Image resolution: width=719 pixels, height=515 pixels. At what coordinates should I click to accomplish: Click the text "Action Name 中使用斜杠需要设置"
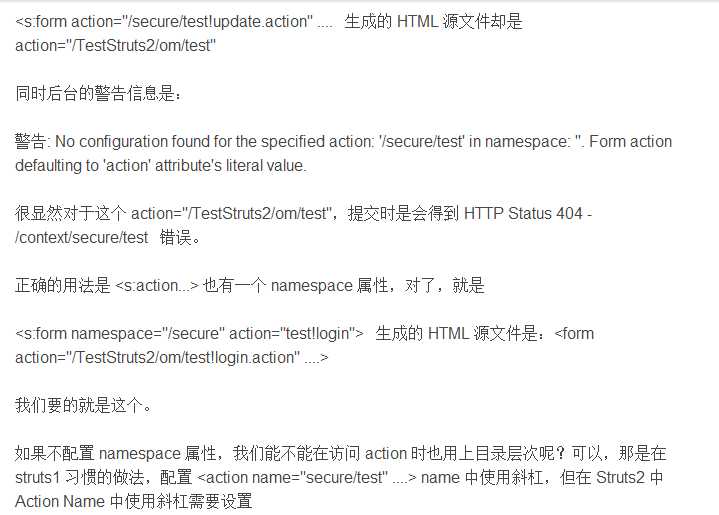tap(133, 502)
